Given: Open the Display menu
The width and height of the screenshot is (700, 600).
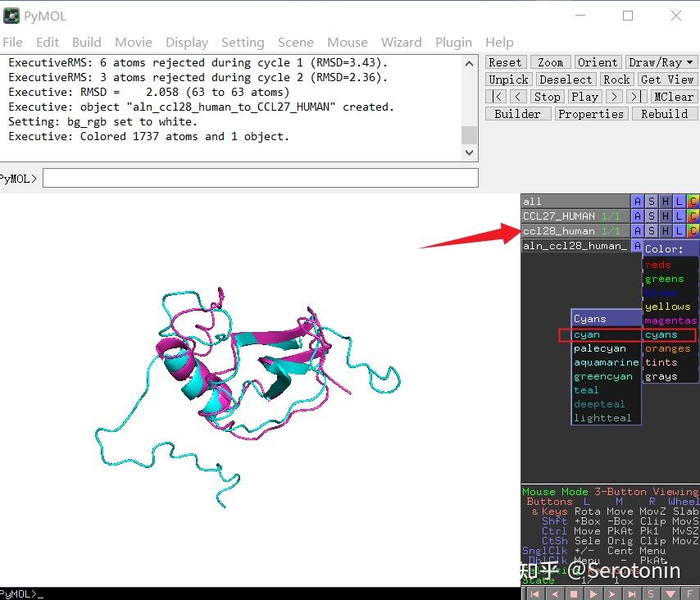Looking at the screenshot, I should tap(187, 43).
